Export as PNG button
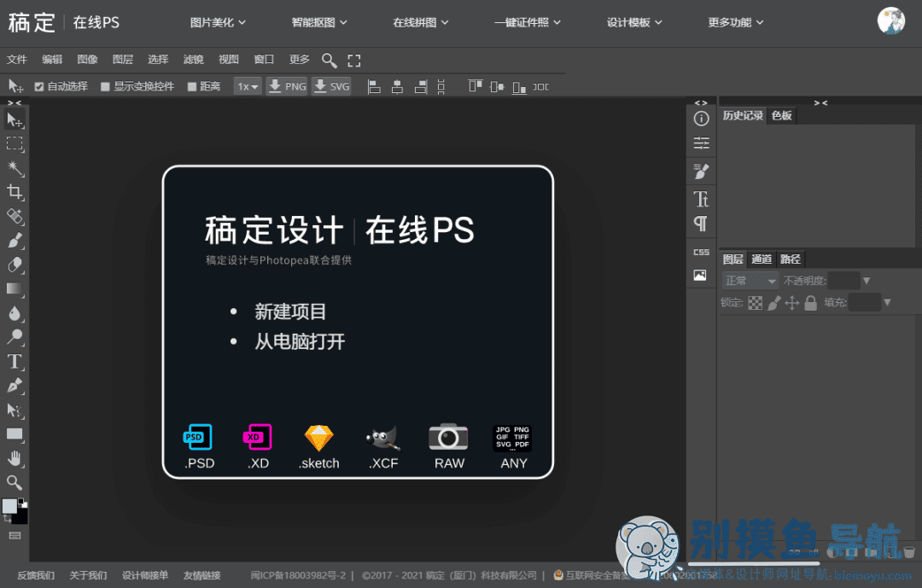The width and height of the screenshot is (922, 588). pos(287,86)
